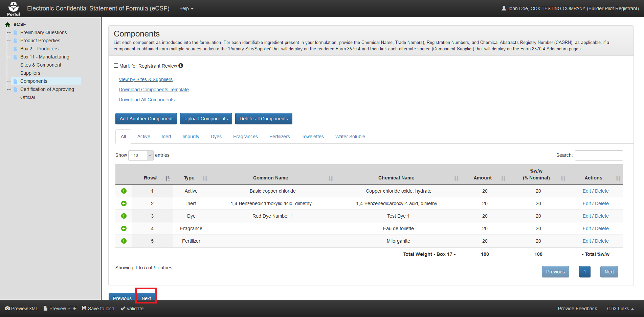Viewport: 644px width, 317px height.
Task: Click the Preview PDF file icon
Action: click(45, 308)
